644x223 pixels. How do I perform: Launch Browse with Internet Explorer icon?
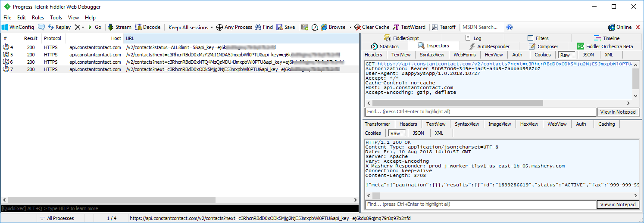click(333, 27)
